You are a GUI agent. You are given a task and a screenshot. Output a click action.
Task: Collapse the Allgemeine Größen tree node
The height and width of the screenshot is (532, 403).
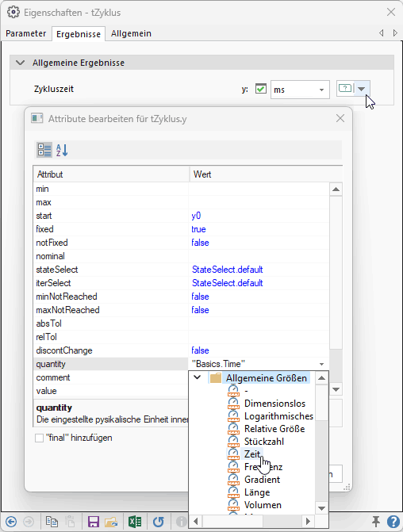[x=198, y=377]
